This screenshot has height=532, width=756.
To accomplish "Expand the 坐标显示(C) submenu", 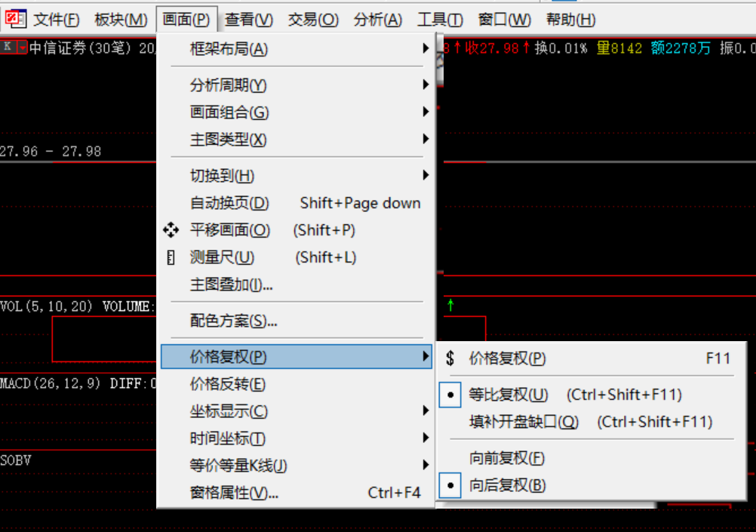I will pyautogui.click(x=297, y=411).
